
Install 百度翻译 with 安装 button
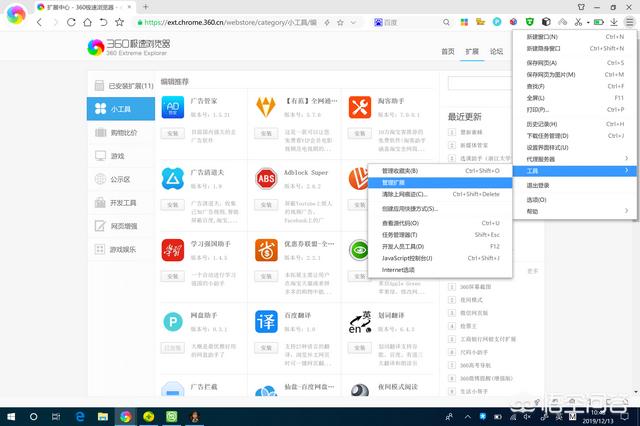pyautogui.click(x=266, y=348)
